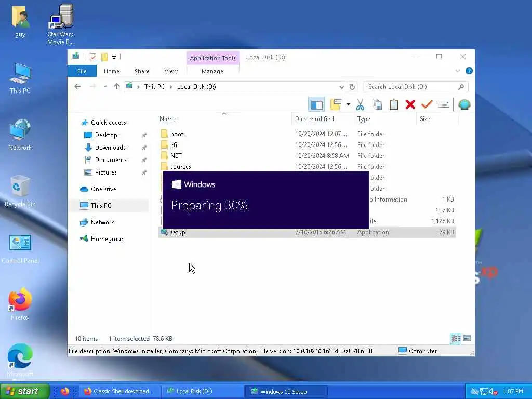Click the email envelope toolbar icon
Screen dimensions: 532x399
coord(444,104)
